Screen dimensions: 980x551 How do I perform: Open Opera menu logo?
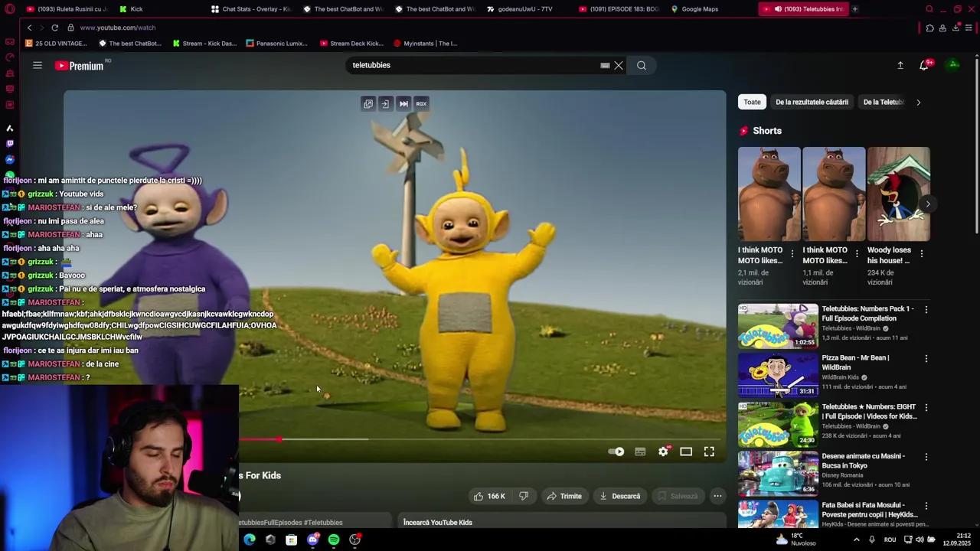coord(9,9)
